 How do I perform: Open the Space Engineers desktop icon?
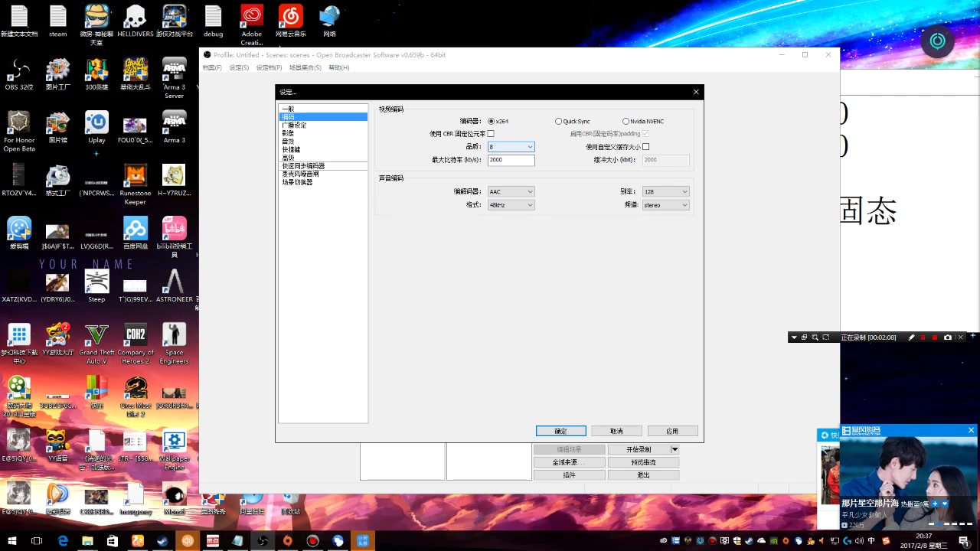point(174,344)
